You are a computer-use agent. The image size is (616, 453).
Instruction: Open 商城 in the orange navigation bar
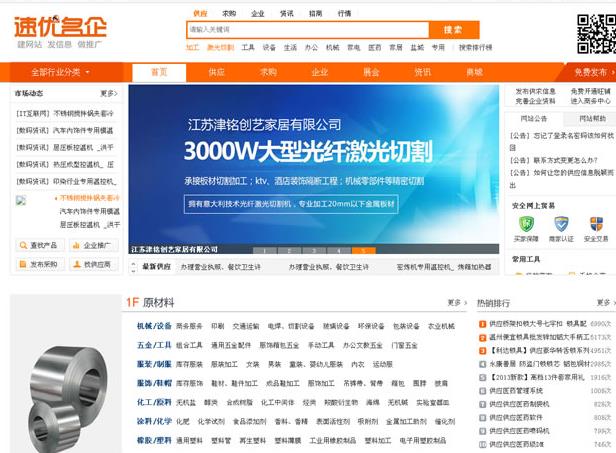click(474, 72)
